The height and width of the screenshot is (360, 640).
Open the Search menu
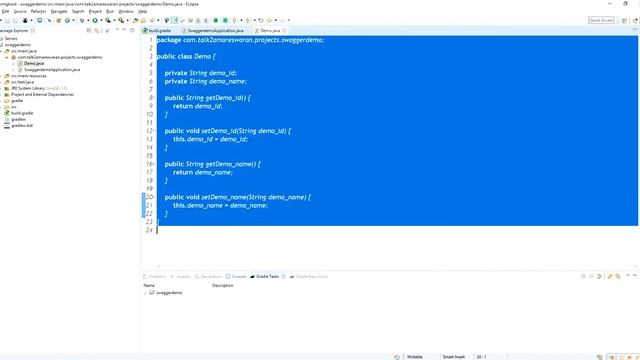(x=78, y=11)
